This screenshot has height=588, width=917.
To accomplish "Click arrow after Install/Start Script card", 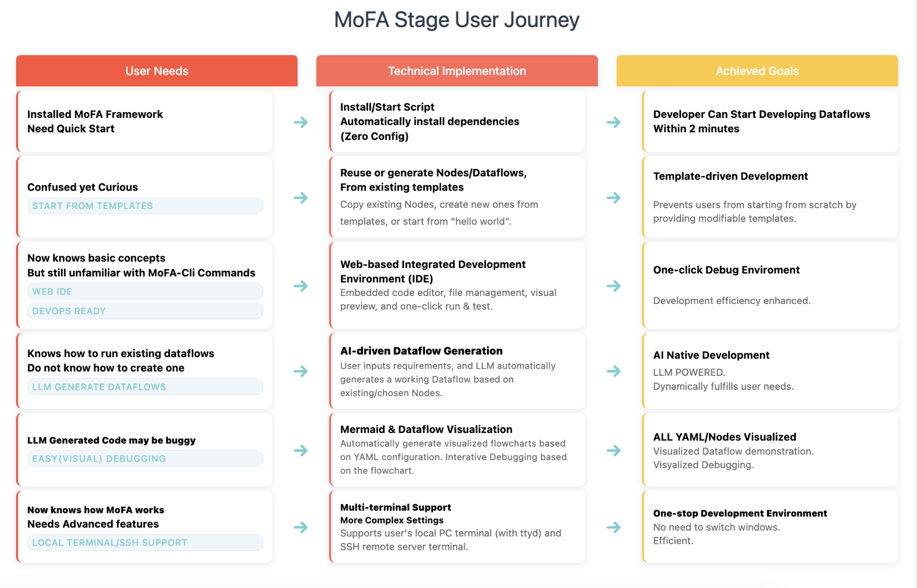I will pos(614,122).
